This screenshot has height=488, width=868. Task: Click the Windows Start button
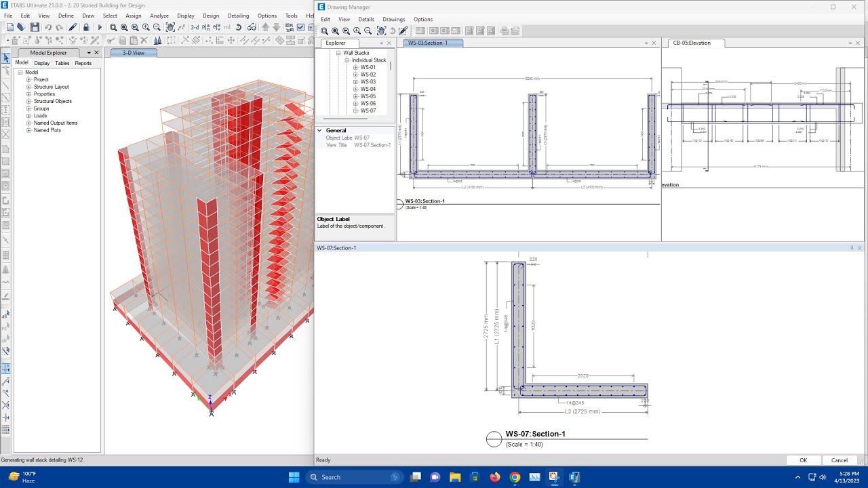coord(294,477)
